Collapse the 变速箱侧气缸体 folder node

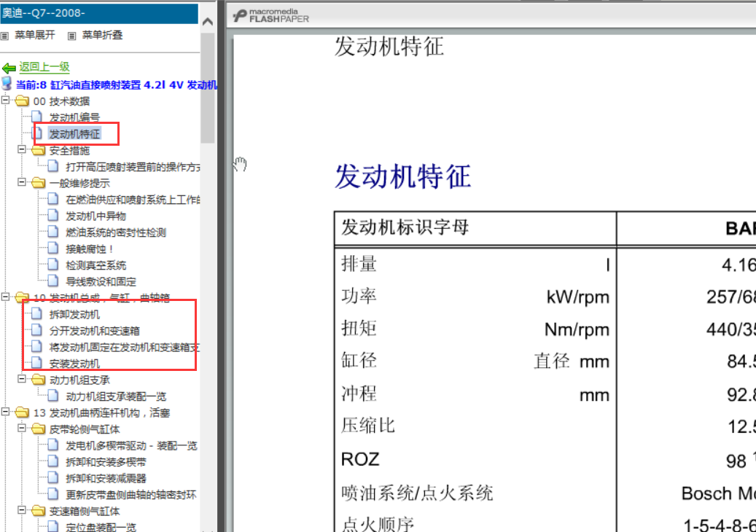click(22, 510)
